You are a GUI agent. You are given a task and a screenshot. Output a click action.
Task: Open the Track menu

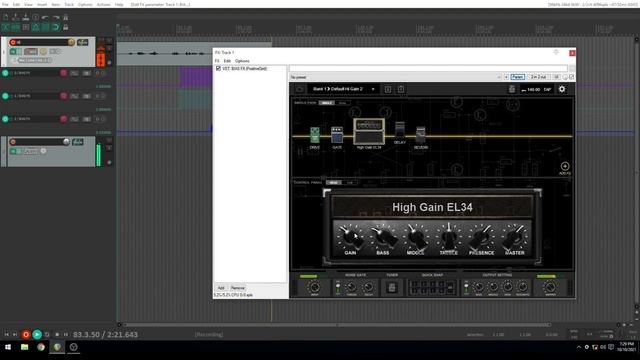coord(69,4)
